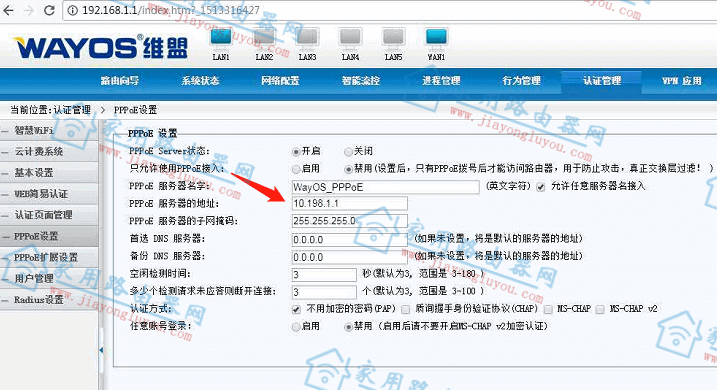Click the PPPoE server address field 10.198.1.1

349,203
